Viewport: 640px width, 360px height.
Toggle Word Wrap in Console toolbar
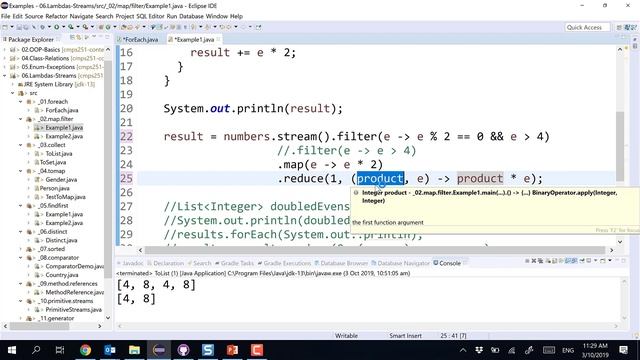coord(561,260)
